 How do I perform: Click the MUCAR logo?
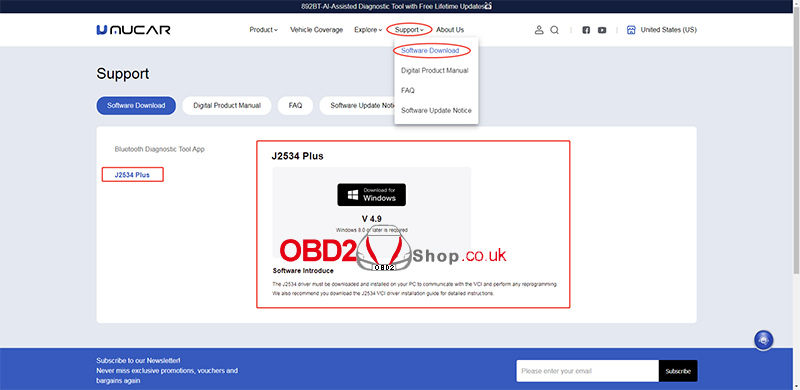(x=133, y=30)
